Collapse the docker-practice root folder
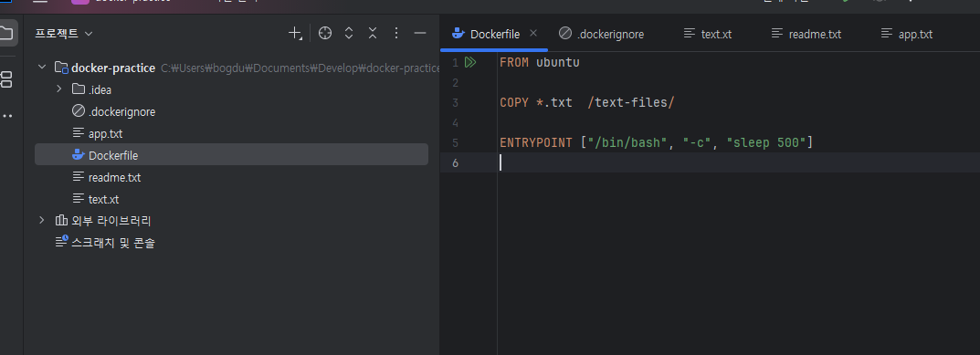 pyautogui.click(x=42, y=67)
